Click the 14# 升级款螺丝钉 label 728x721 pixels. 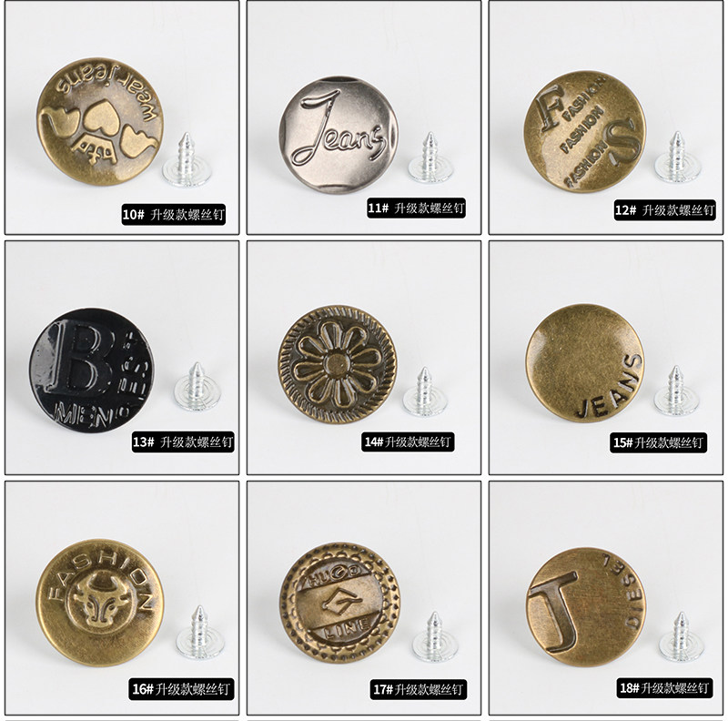tap(408, 442)
